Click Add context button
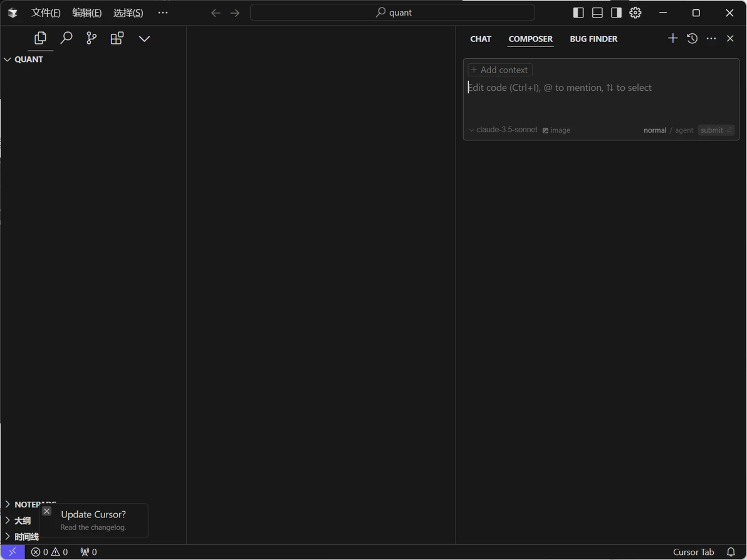The image size is (747, 560). click(x=499, y=70)
